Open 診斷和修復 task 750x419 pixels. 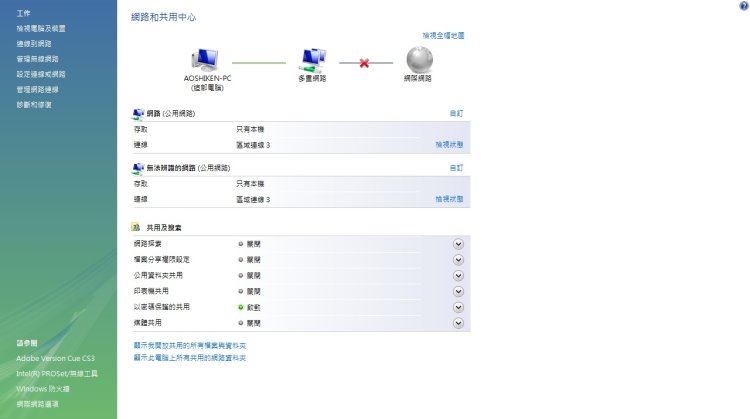34,105
